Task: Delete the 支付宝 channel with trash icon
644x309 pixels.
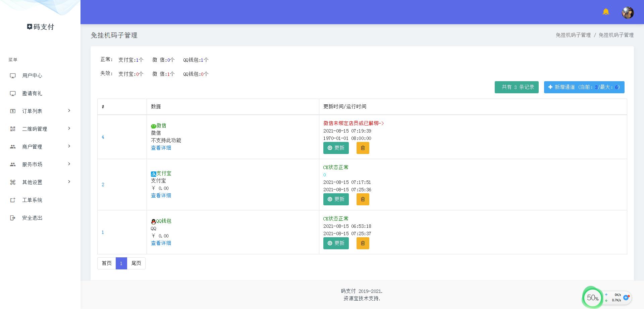Action: tap(363, 199)
